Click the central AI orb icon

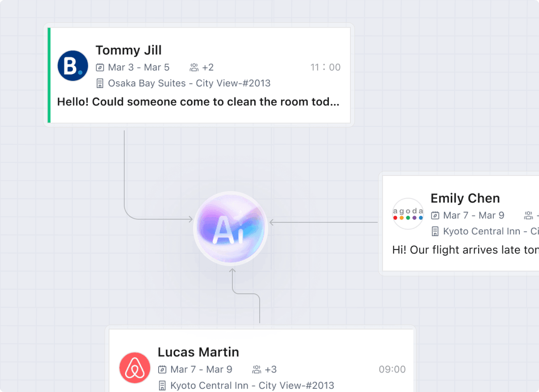230,228
